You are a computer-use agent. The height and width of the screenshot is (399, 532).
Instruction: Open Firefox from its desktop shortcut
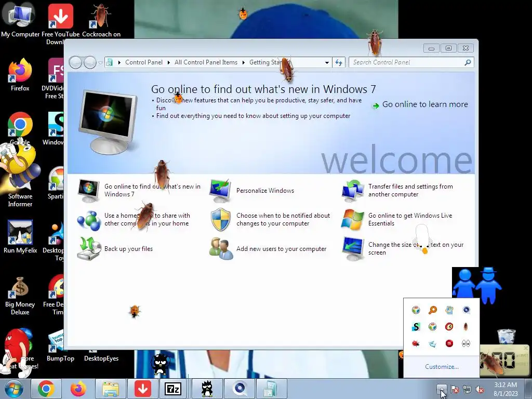pos(20,75)
